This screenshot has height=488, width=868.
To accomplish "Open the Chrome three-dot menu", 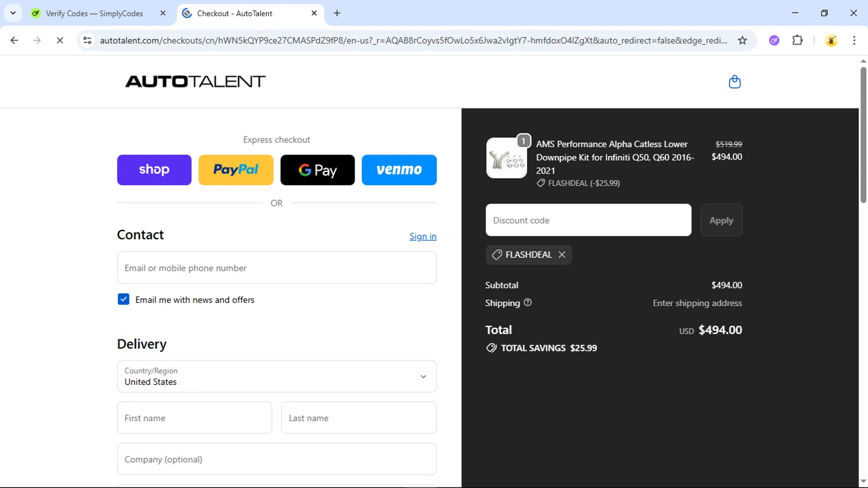I will [x=854, y=41].
